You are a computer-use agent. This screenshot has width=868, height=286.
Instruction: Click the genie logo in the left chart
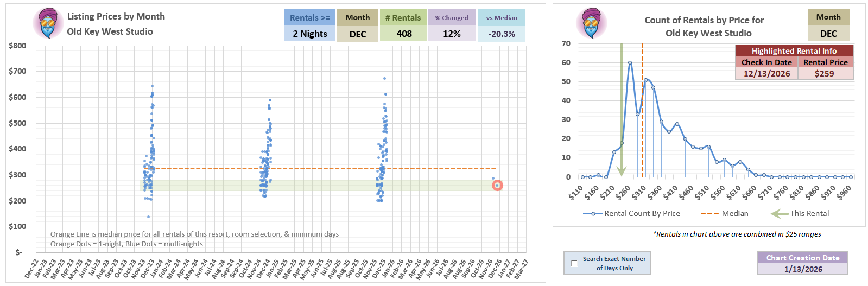[x=48, y=23]
